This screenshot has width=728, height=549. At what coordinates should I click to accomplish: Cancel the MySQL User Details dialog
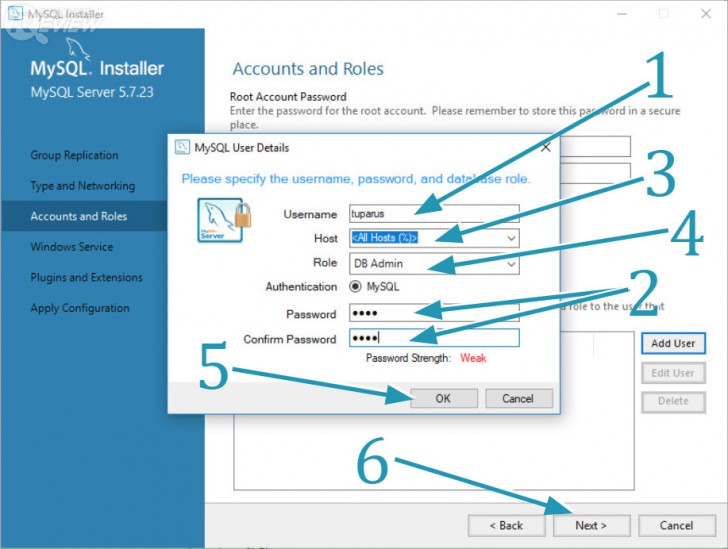click(519, 399)
